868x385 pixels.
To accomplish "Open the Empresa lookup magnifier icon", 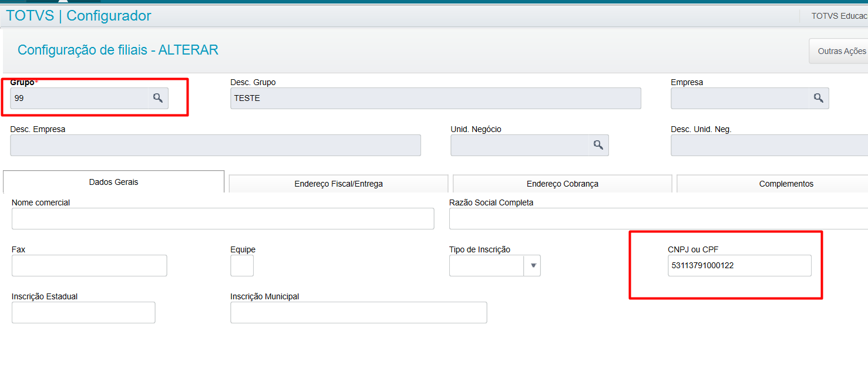I will click(819, 98).
